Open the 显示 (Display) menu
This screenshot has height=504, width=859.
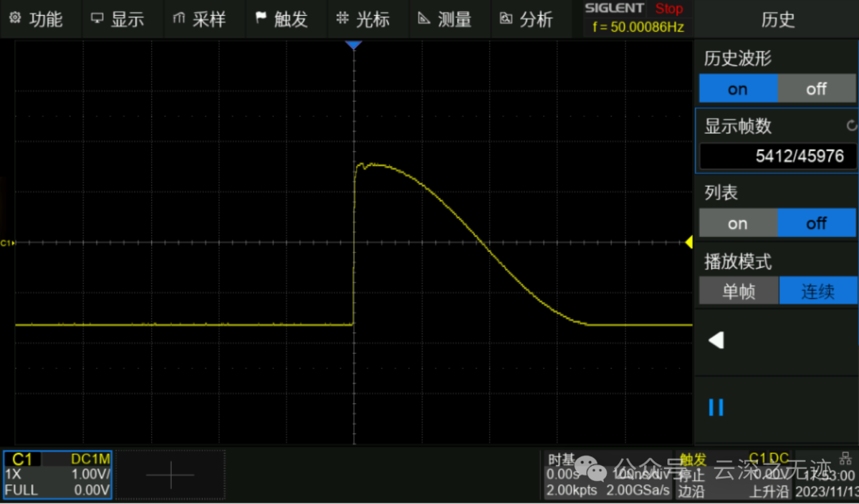pyautogui.click(x=122, y=19)
